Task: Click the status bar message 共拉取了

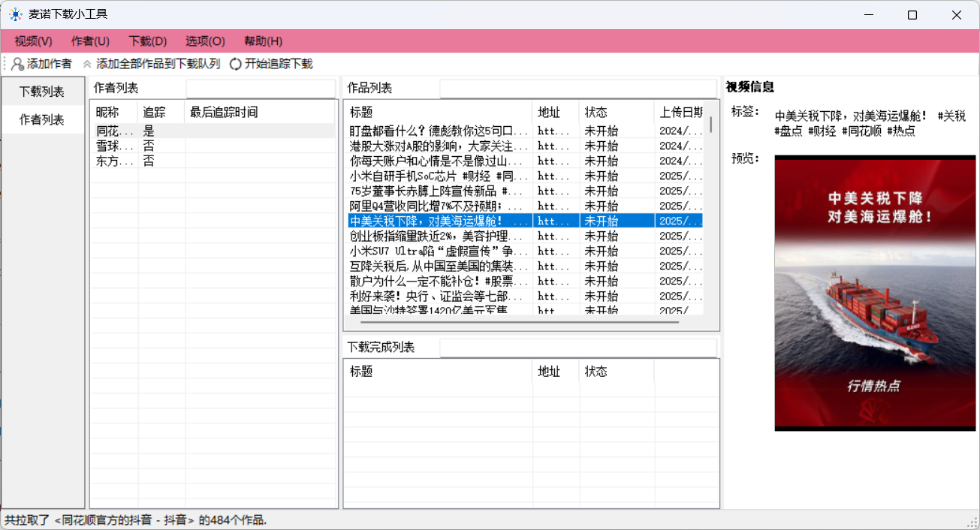Action: coord(136,520)
